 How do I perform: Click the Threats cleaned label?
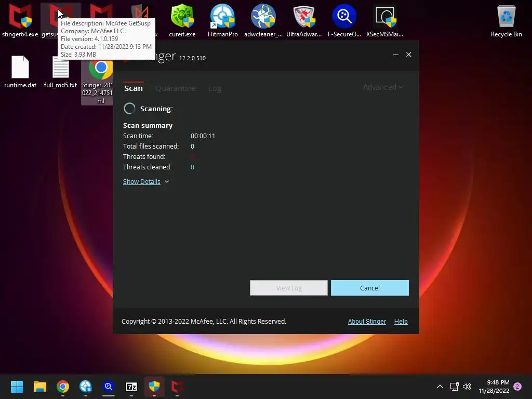[x=147, y=167]
